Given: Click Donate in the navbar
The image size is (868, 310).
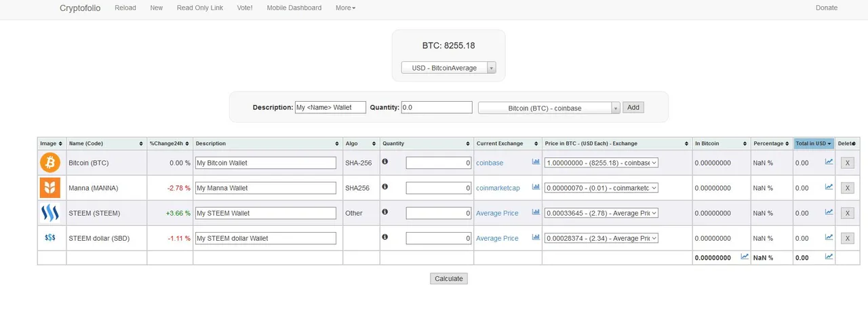Looking at the screenshot, I should [827, 8].
